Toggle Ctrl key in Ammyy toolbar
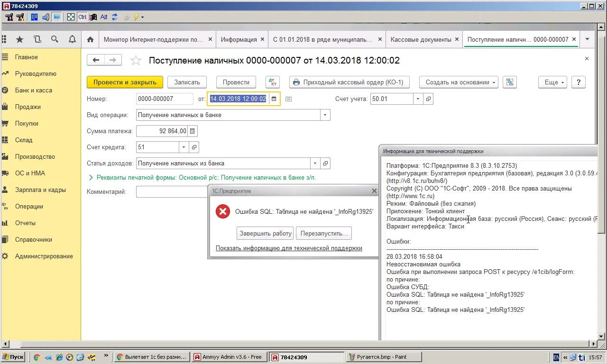 83,17
